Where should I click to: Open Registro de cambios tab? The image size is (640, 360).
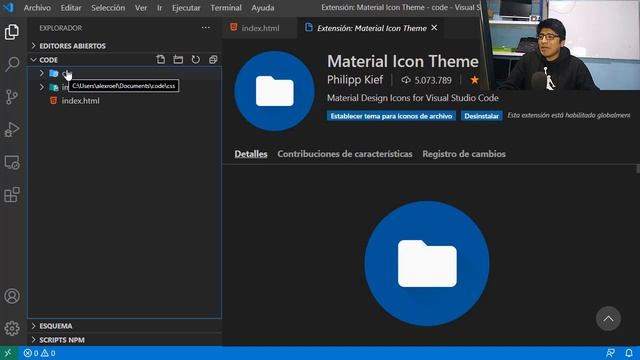[x=464, y=154]
